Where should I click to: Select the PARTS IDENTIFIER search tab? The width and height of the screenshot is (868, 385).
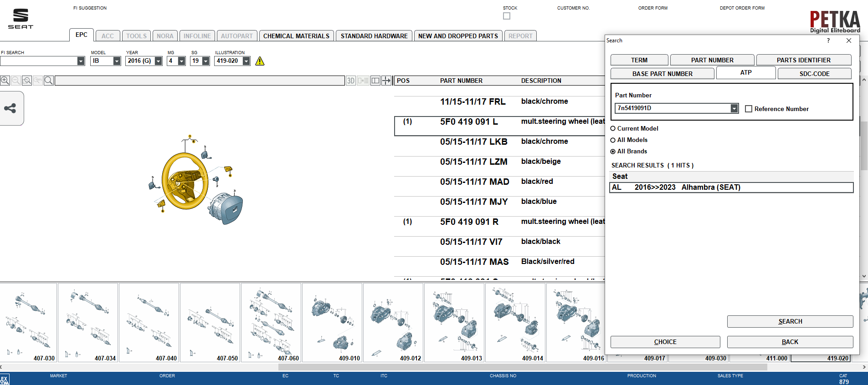tap(804, 60)
